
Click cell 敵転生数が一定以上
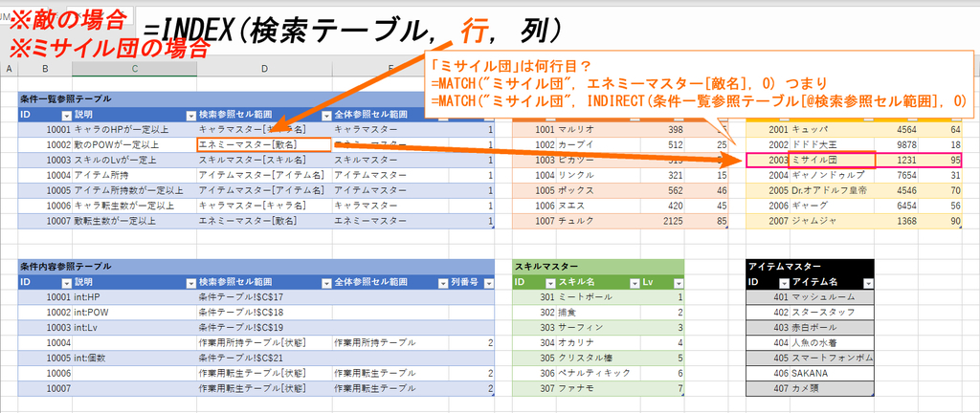(x=134, y=221)
